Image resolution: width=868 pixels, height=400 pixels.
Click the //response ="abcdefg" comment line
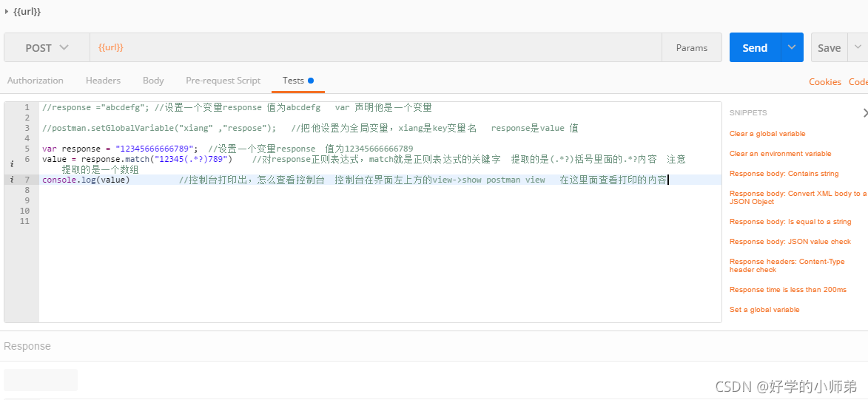237,107
